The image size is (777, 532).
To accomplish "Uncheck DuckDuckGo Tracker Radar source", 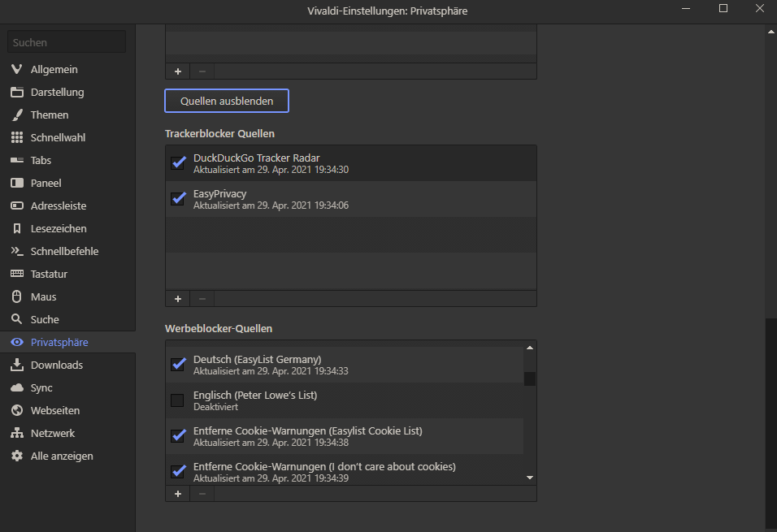I will pos(178,163).
